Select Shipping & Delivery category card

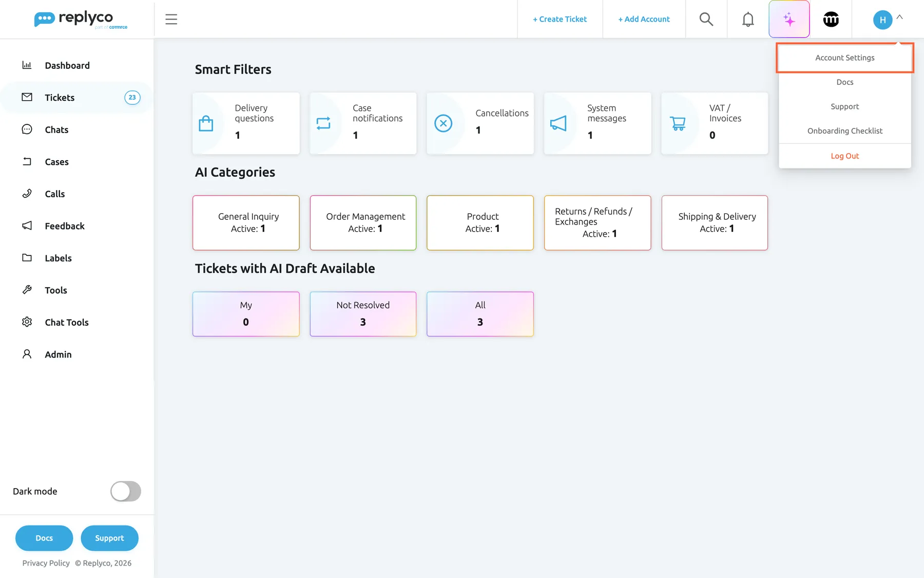(715, 222)
